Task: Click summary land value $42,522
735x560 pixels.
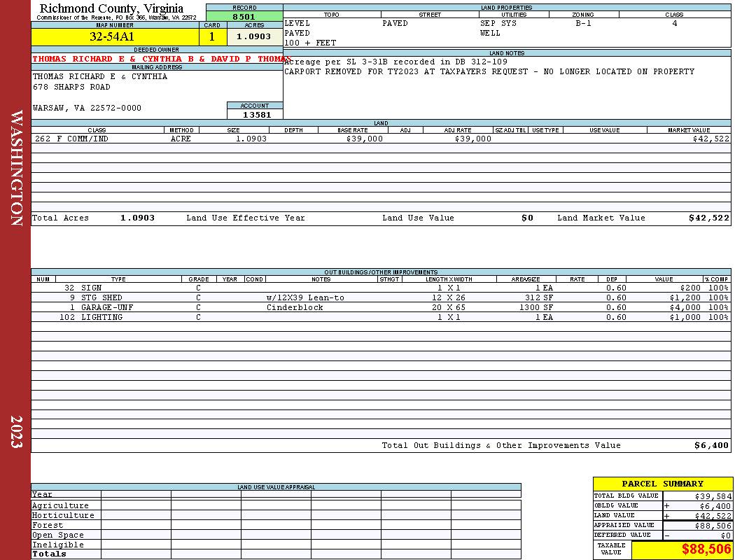Action: [713, 516]
